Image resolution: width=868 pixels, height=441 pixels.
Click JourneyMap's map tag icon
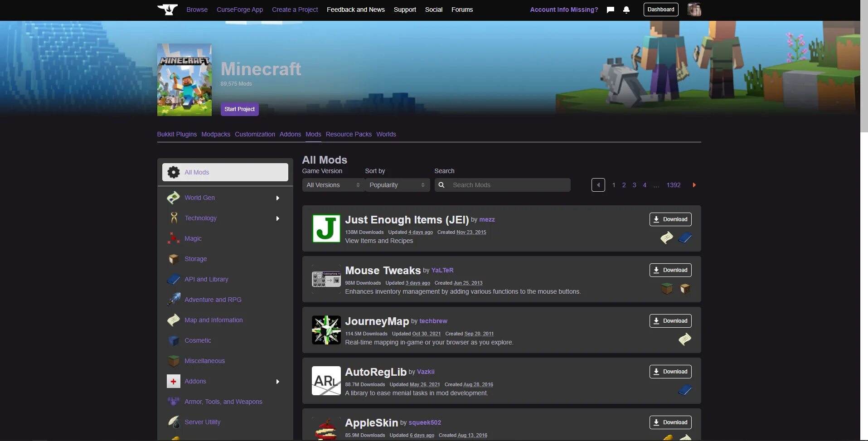tap(685, 339)
